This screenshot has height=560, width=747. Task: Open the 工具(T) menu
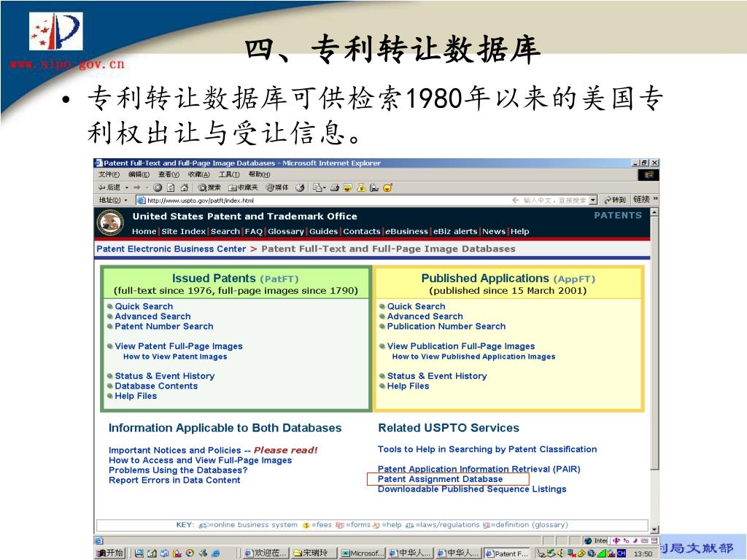(x=229, y=175)
